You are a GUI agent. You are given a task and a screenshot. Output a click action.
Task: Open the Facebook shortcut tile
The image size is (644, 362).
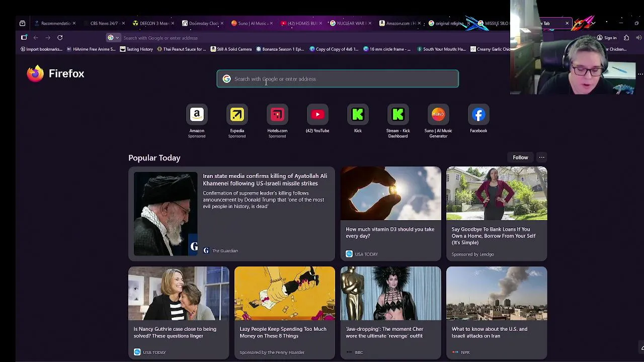tap(478, 115)
